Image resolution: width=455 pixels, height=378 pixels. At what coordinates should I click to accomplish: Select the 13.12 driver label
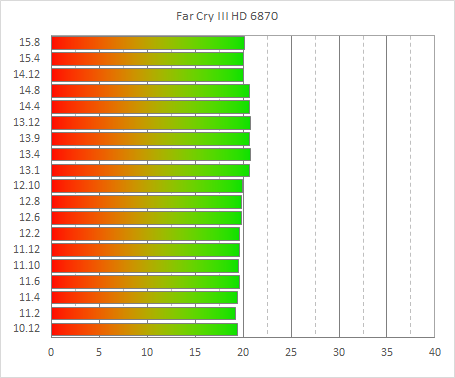27,122
